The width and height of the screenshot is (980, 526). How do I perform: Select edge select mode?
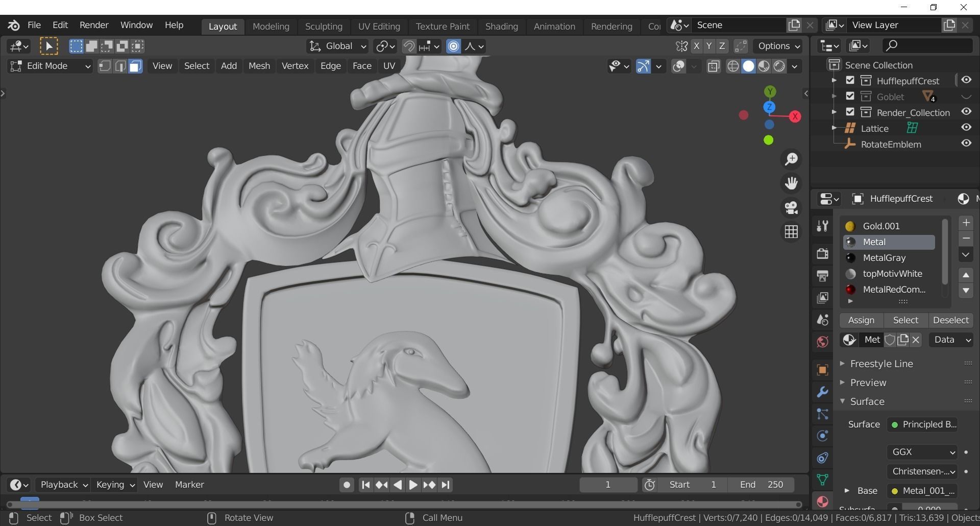120,66
